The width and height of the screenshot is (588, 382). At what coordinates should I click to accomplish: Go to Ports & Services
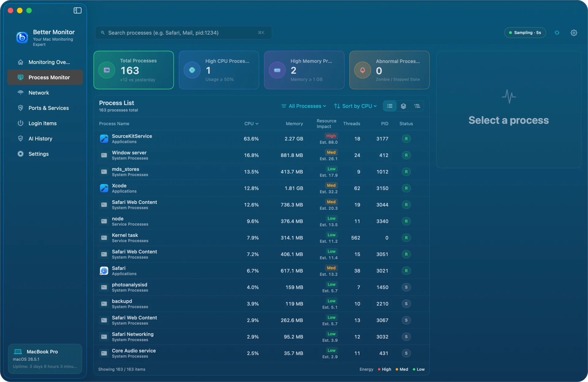pyautogui.click(x=45, y=108)
